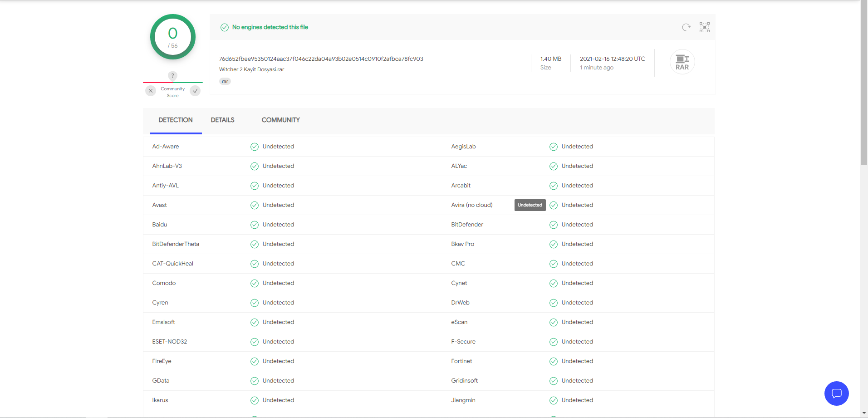Open the chat bubble button
This screenshot has height=418, width=868.
pos(836,393)
